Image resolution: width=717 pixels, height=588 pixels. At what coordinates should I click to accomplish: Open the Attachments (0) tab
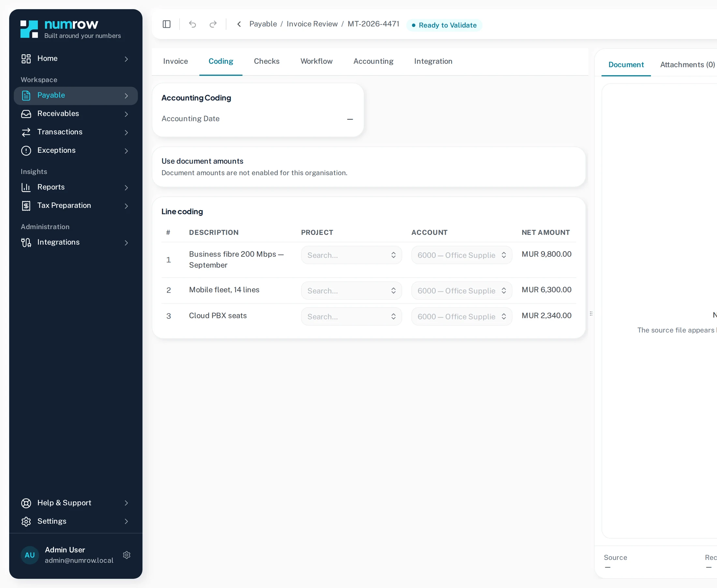click(x=688, y=65)
